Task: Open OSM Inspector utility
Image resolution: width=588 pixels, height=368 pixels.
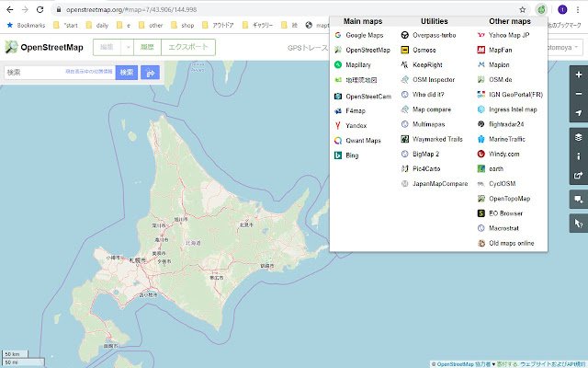Action: [x=428, y=80]
